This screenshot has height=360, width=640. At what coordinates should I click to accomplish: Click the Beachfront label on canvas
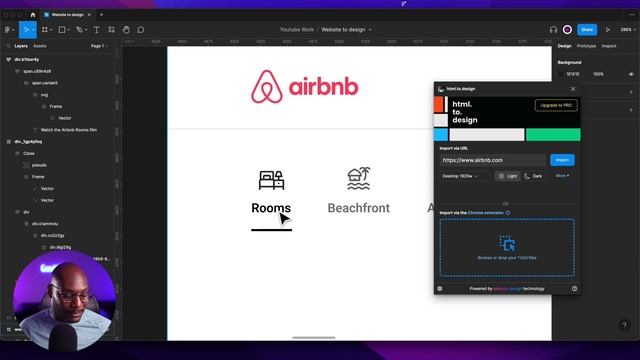coord(359,208)
